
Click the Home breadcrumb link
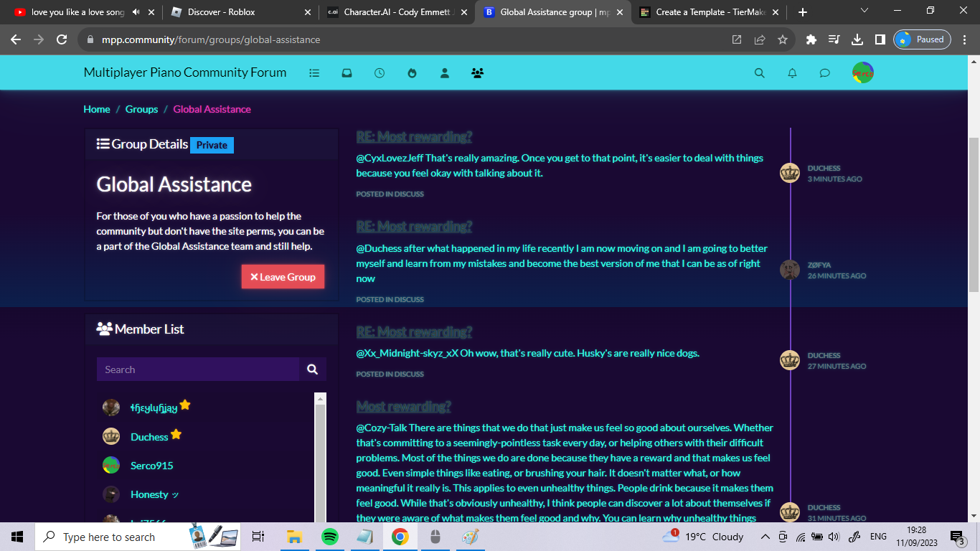pos(97,109)
